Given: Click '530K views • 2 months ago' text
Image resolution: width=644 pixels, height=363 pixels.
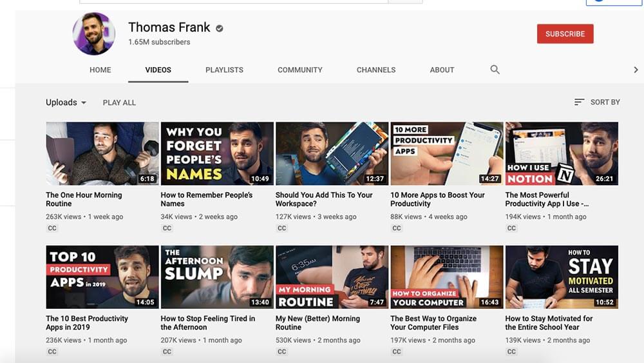Looking at the screenshot, I should click(x=318, y=340).
